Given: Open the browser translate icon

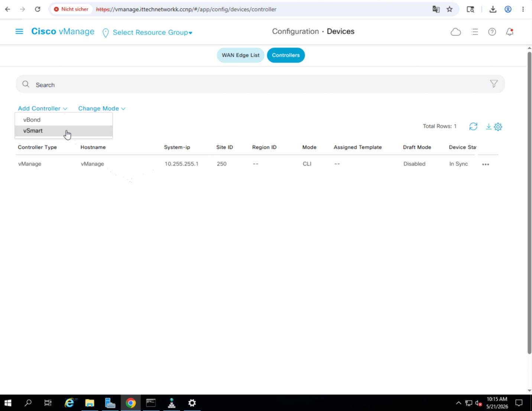Looking at the screenshot, I should [436, 9].
